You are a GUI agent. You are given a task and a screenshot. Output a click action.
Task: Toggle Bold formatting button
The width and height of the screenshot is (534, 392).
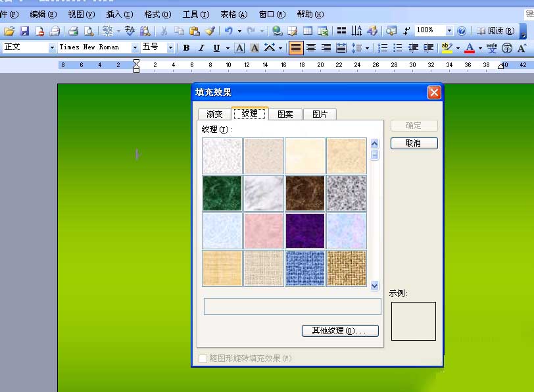click(x=186, y=47)
